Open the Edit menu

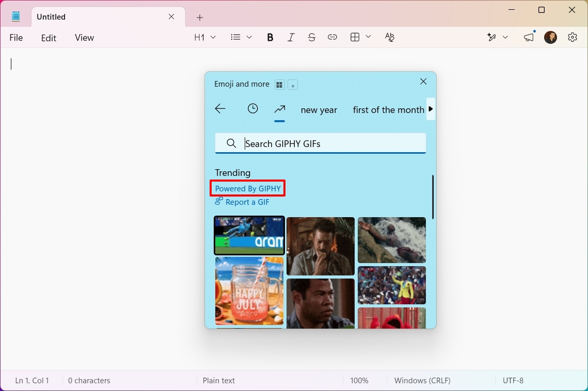(49, 38)
